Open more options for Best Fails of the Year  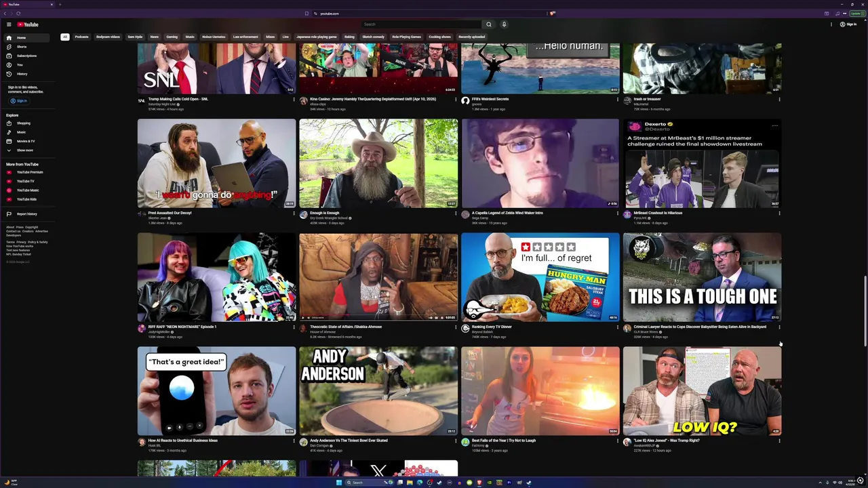618,441
